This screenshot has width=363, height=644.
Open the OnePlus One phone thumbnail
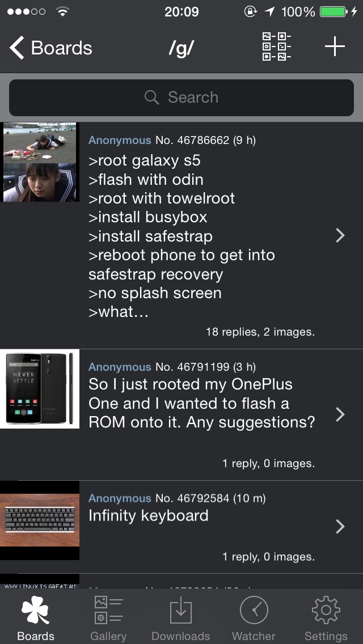(40, 389)
